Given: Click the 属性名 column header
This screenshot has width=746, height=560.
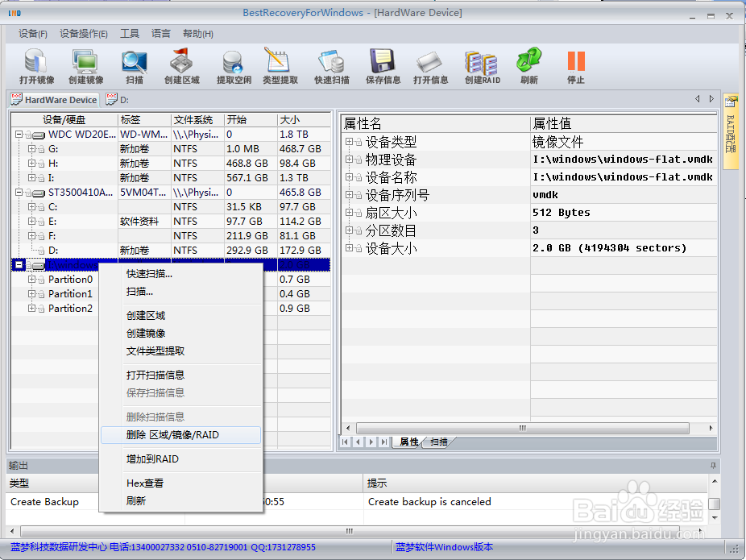Looking at the screenshot, I should tap(435, 123).
